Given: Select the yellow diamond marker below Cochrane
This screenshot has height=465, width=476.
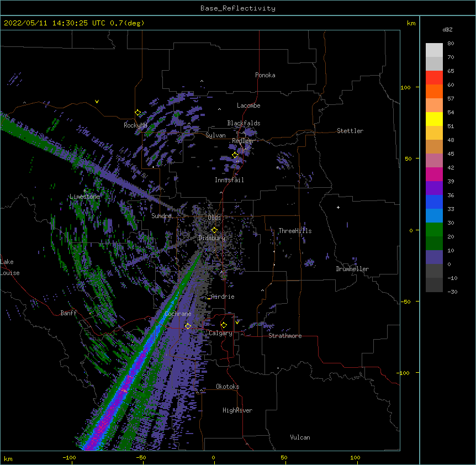Looking at the screenshot, I should (188, 326).
